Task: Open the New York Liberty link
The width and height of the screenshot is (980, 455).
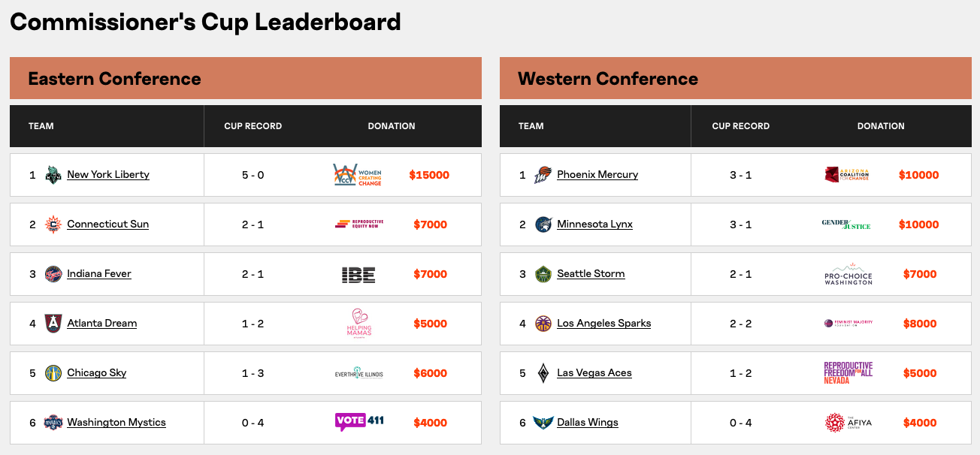Action: coord(108,175)
